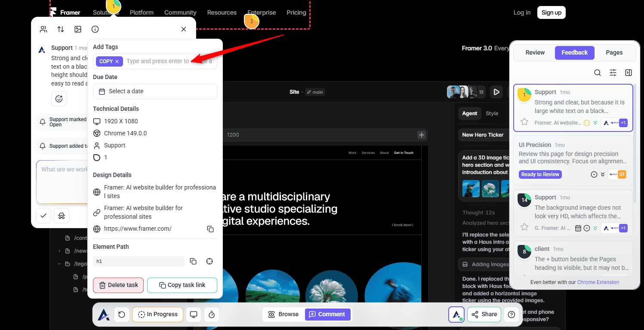Click the Delete task button
The width and height of the screenshot is (644, 330).
(118, 285)
